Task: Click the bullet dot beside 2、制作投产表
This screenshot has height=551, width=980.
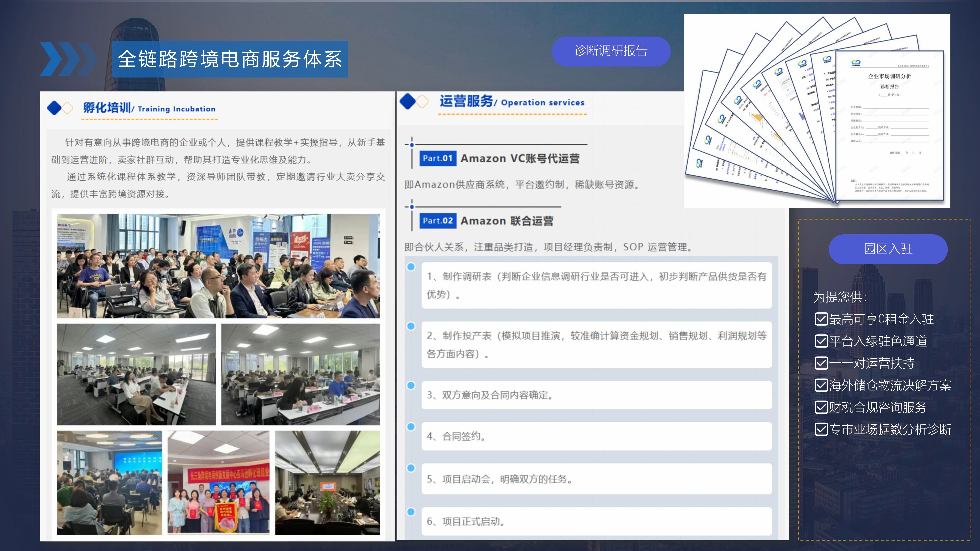Action: pyautogui.click(x=411, y=326)
